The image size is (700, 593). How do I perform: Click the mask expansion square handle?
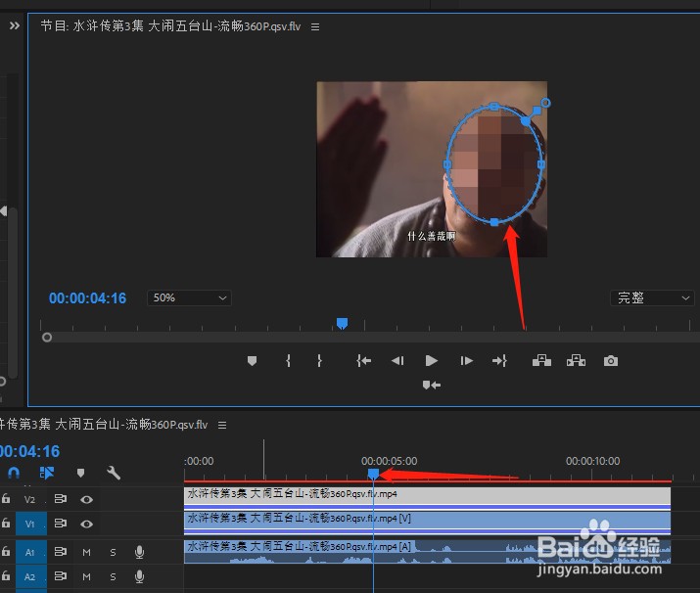[537, 111]
